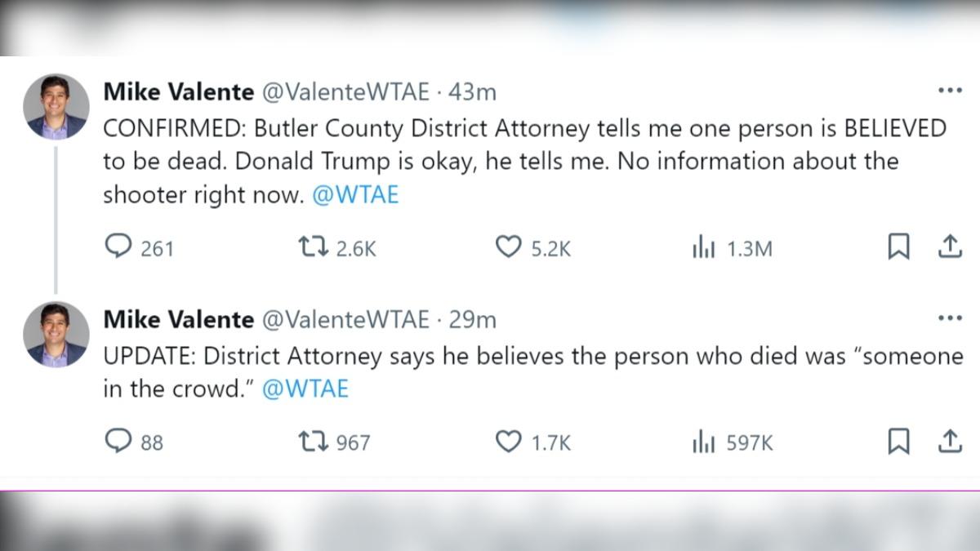This screenshot has width=980, height=551.
Task: Click Mike Valente's avatar on the first tweet
Action: pyautogui.click(x=56, y=107)
